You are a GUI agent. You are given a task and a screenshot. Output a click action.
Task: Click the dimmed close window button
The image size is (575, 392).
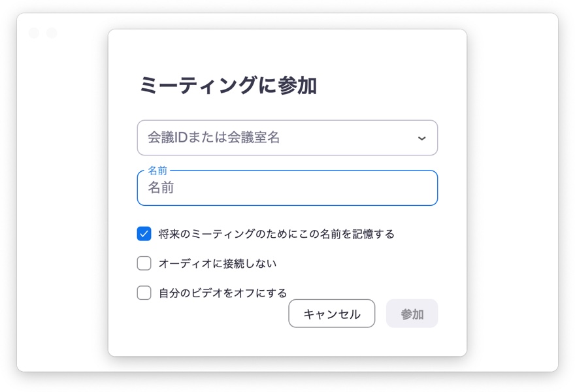(34, 33)
